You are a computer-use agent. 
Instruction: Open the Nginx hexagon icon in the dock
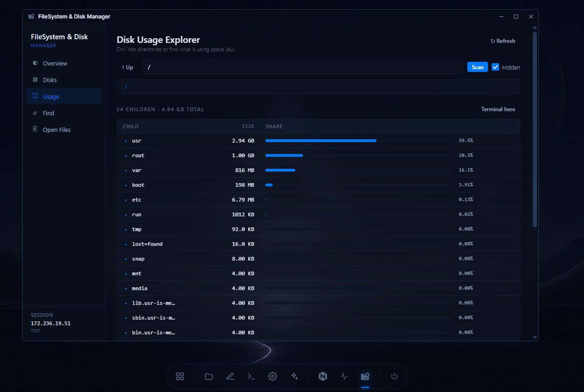[323, 376]
